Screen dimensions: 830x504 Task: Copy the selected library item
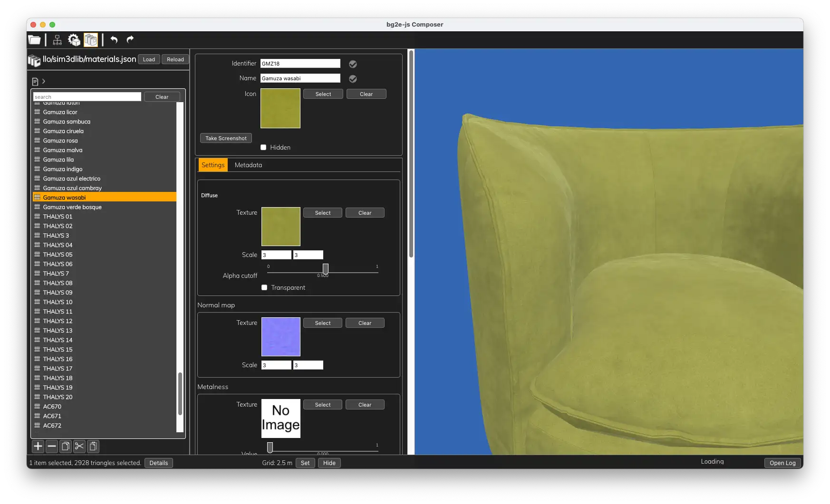(66, 446)
